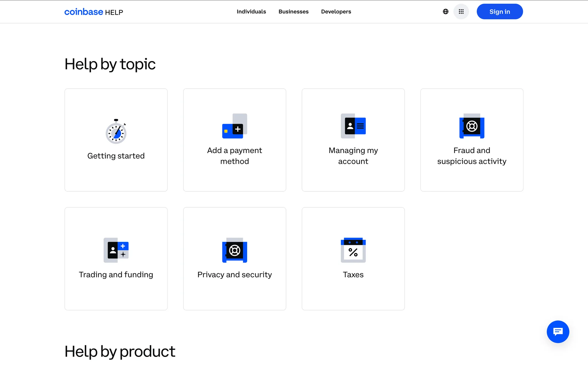Click the safe icon for Fraud

pyautogui.click(x=472, y=126)
